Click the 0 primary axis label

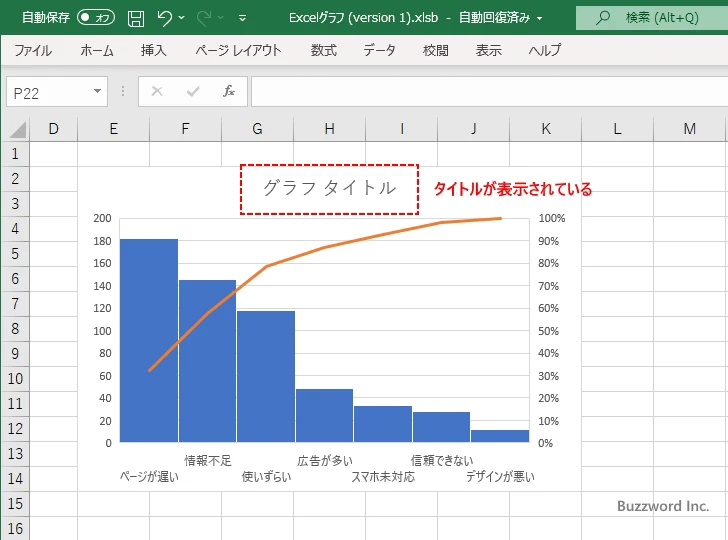[x=109, y=443]
